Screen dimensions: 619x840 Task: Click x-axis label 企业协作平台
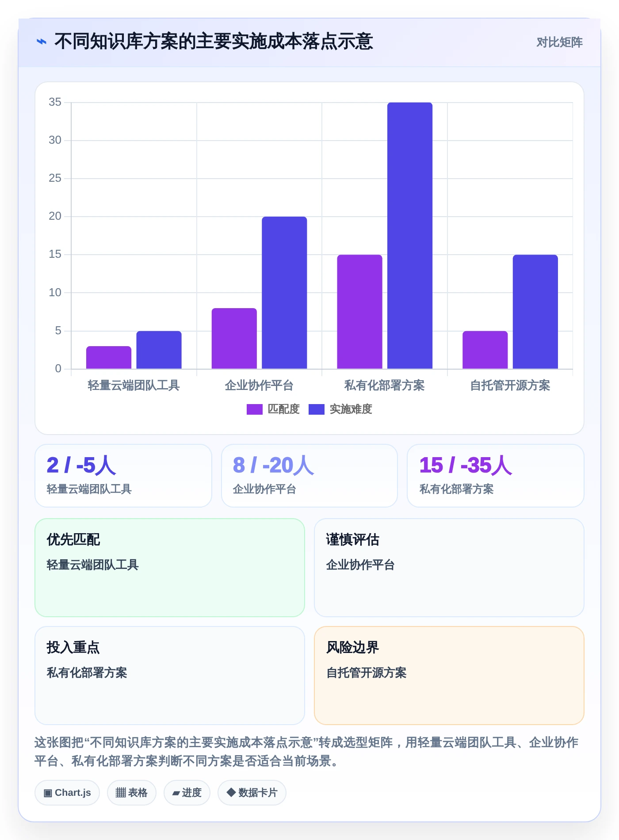(x=259, y=386)
